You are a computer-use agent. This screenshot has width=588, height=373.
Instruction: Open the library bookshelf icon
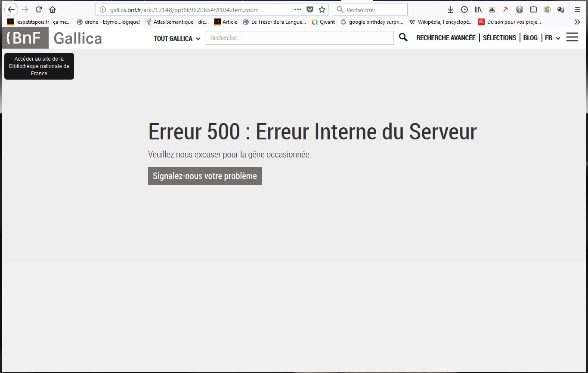click(x=478, y=9)
